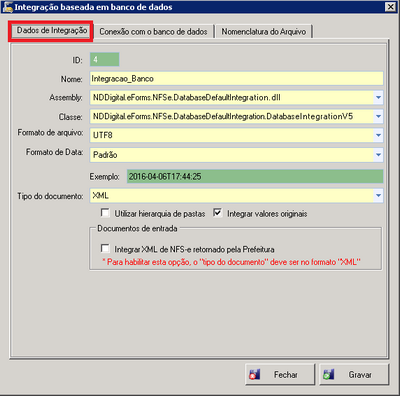
Task: Click the Gravar button's save icon
Action: tap(329, 375)
